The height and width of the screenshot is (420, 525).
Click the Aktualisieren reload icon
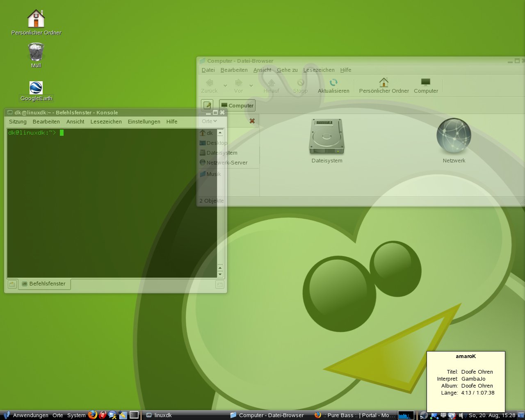333,83
